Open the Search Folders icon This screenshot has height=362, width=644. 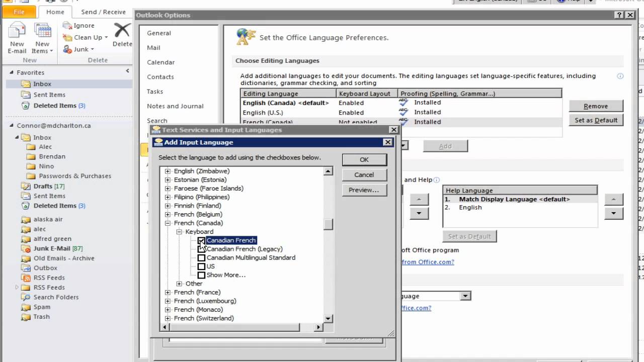[26, 297]
